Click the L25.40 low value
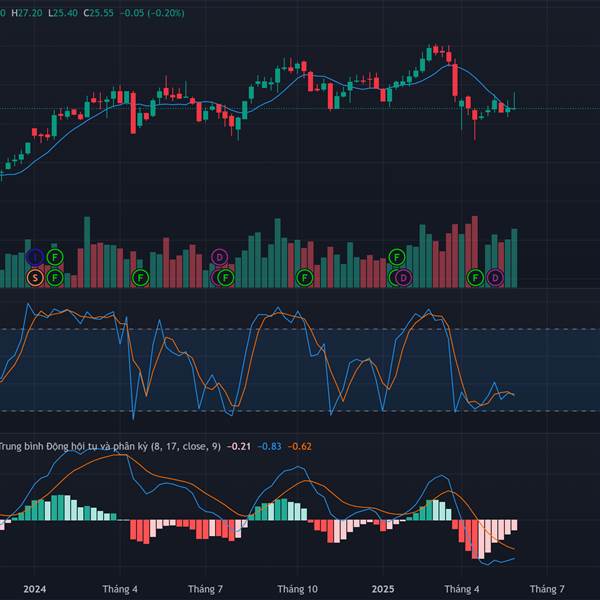This screenshot has width=600, height=600. pyautogui.click(x=63, y=13)
